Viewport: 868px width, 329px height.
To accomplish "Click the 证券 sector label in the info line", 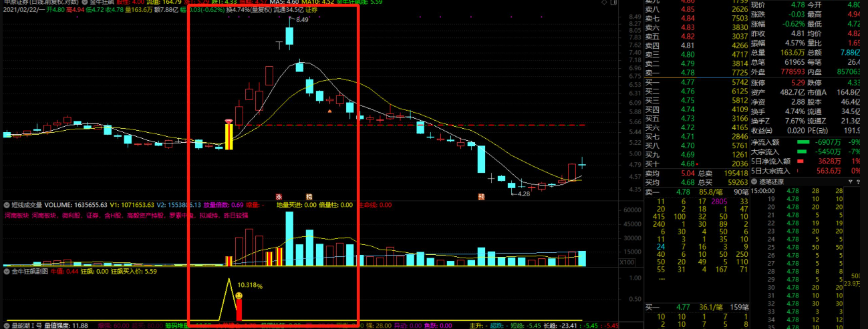I will 311,11.
